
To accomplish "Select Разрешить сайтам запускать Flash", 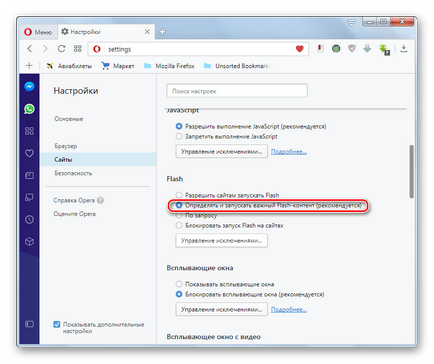I will pos(179,195).
